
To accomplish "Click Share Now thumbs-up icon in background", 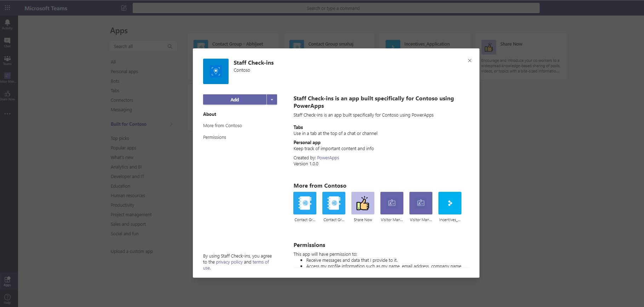I will pyautogui.click(x=489, y=47).
